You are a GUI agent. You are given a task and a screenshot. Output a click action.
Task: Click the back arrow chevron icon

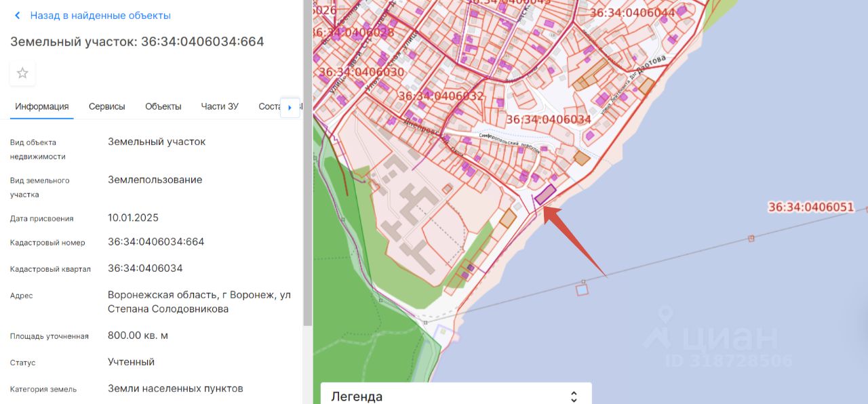click(x=18, y=16)
